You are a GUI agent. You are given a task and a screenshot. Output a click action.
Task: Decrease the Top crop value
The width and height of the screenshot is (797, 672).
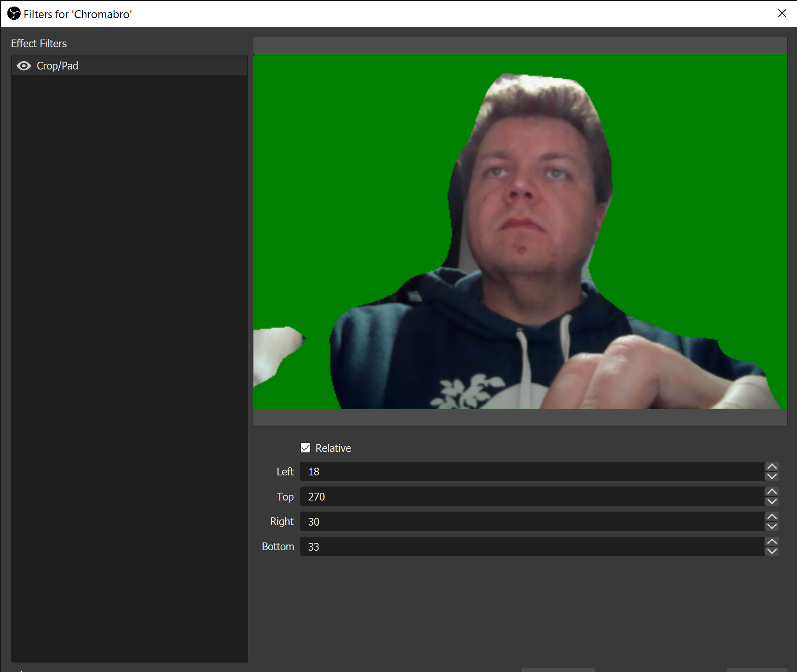(772, 501)
